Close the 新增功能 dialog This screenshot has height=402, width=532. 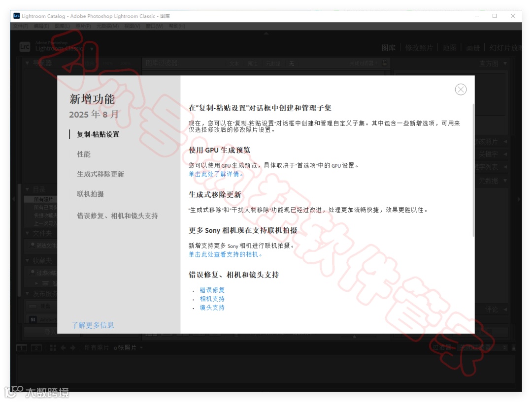pyautogui.click(x=461, y=90)
